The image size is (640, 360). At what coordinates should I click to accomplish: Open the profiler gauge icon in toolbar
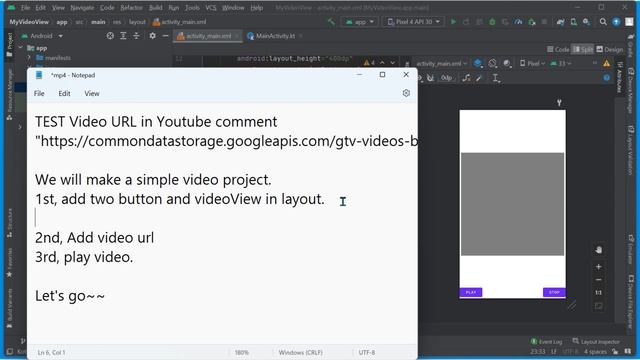(x=518, y=22)
